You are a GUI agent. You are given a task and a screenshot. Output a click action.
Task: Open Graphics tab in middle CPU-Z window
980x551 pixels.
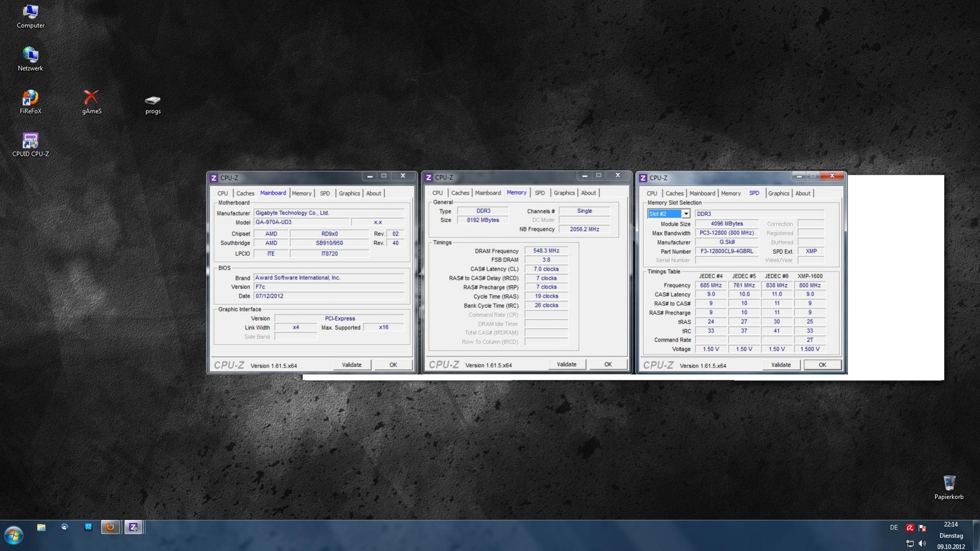(564, 193)
